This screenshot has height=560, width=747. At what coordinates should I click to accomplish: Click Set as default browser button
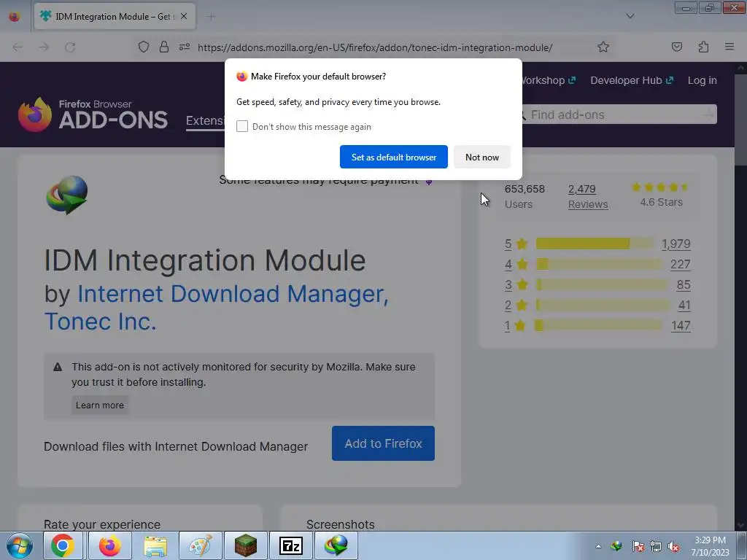(x=393, y=157)
